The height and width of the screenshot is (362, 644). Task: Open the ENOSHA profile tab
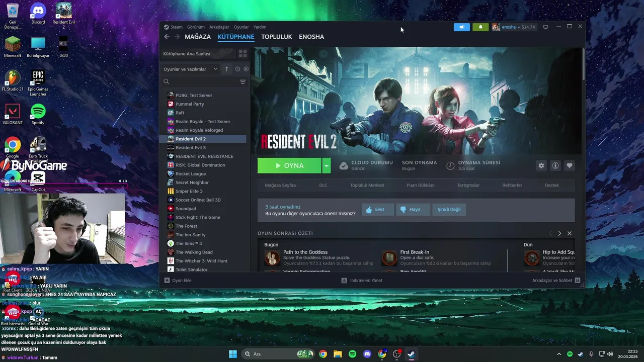pos(311,37)
